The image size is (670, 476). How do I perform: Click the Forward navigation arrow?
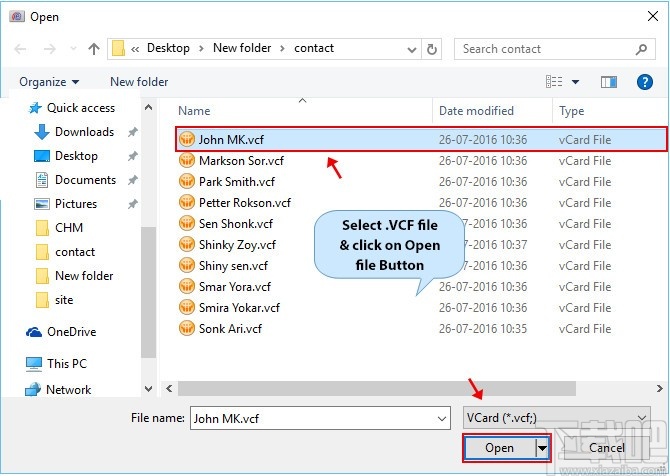(50, 49)
